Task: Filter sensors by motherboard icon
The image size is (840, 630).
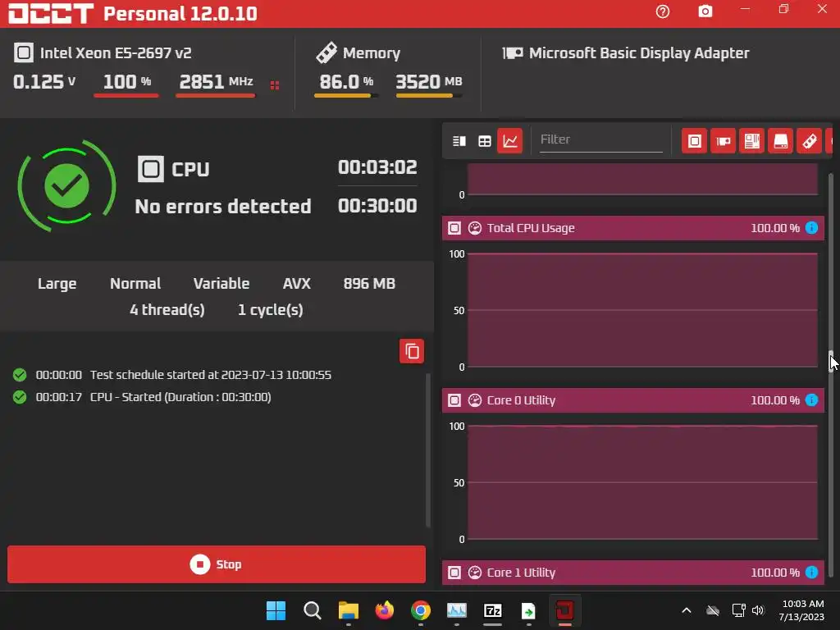Action: click(751, 141)
